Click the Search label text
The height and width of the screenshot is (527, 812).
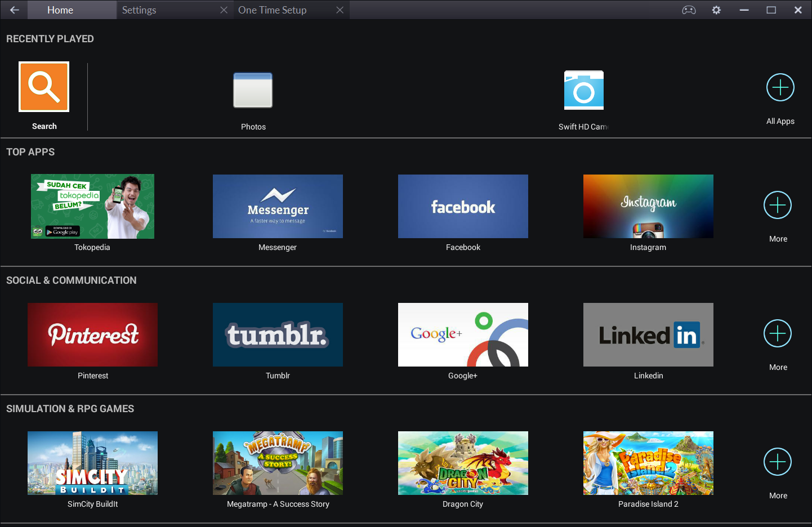pos(44,126)
